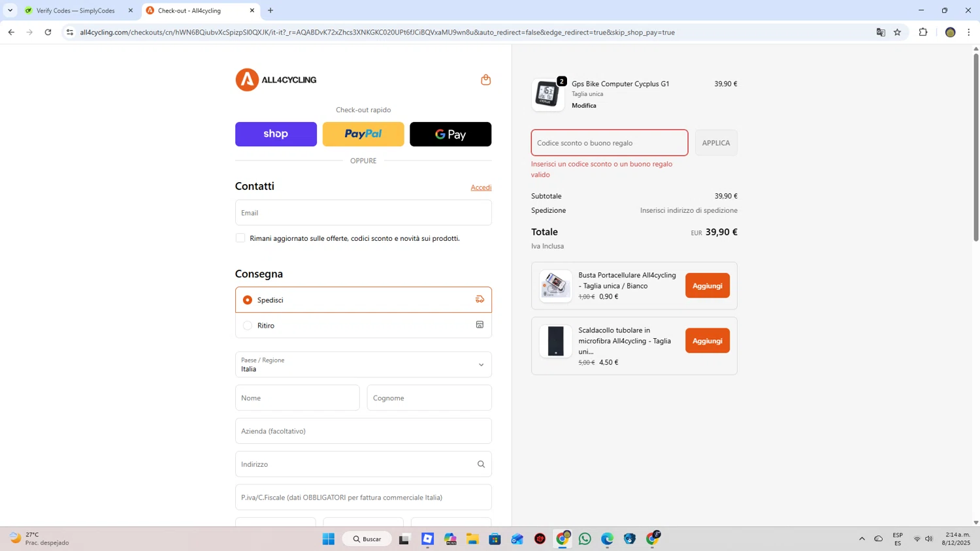Image resolution: width=980 pixels, height=551 pixels.
Task: Click the Busta Portacellulare product thumbnail
Action: (555, 285)
